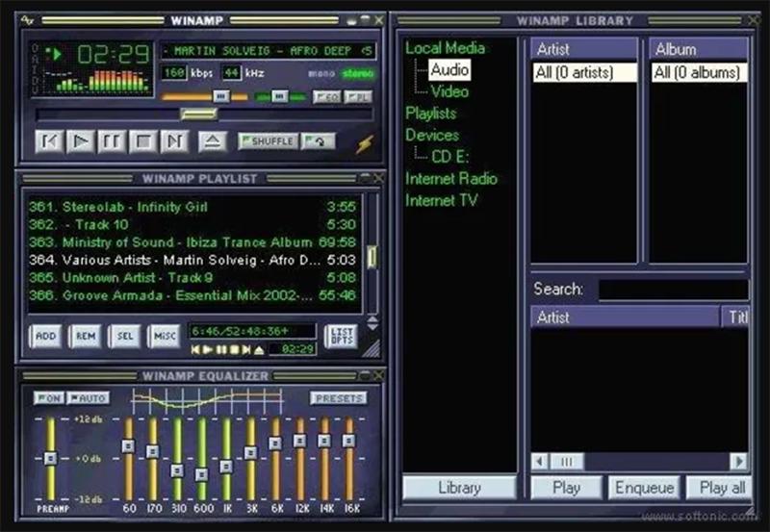
Task: Open the playlist MISC menu button
Action: coord(165,336)
